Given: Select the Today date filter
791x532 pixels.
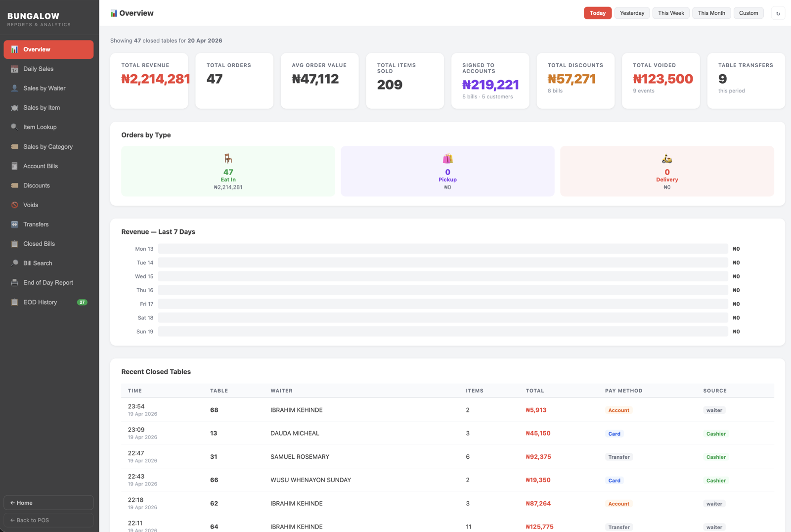Looking at the screenshot, I should [598, 13].
